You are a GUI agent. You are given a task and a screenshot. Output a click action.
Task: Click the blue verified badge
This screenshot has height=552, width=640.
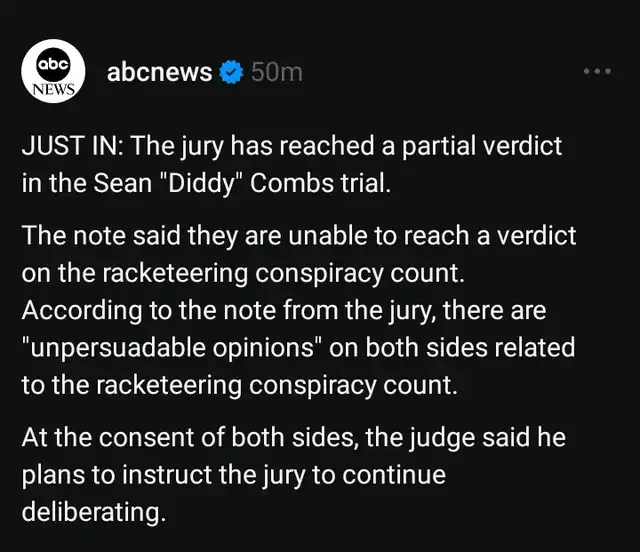coord(231,72)
